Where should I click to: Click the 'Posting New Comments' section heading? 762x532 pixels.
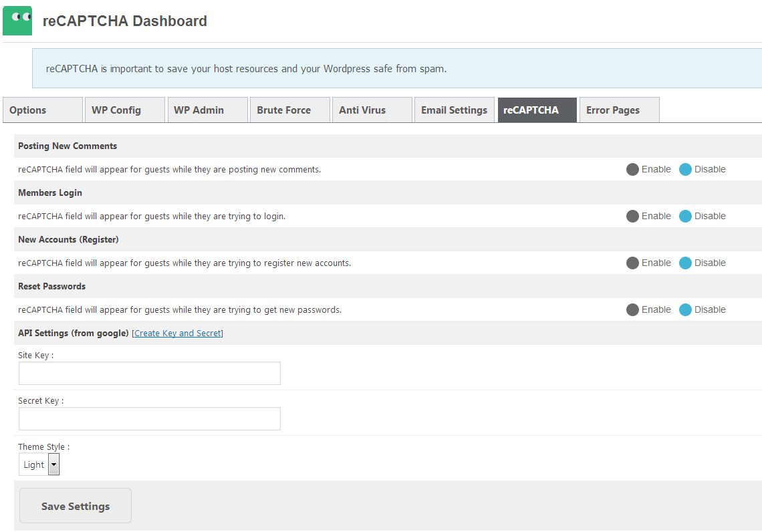68,146
